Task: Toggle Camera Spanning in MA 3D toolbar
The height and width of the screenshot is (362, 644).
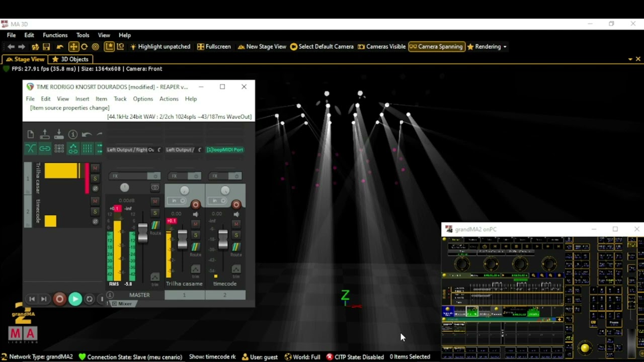Action: pyautogui.click(x=436, y=47)
